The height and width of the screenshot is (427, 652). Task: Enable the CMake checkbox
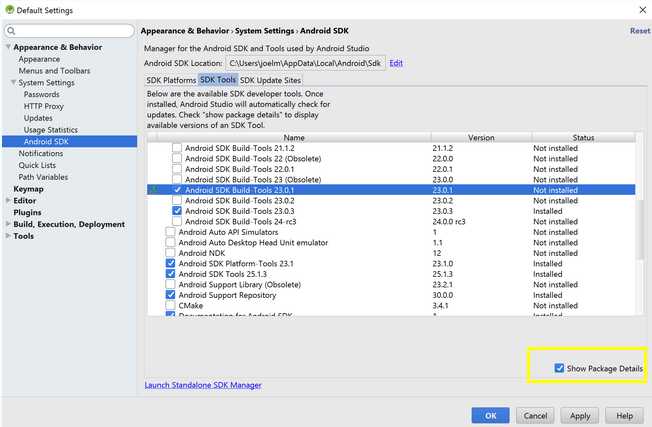pyautogui.click(x=170, y=305)
